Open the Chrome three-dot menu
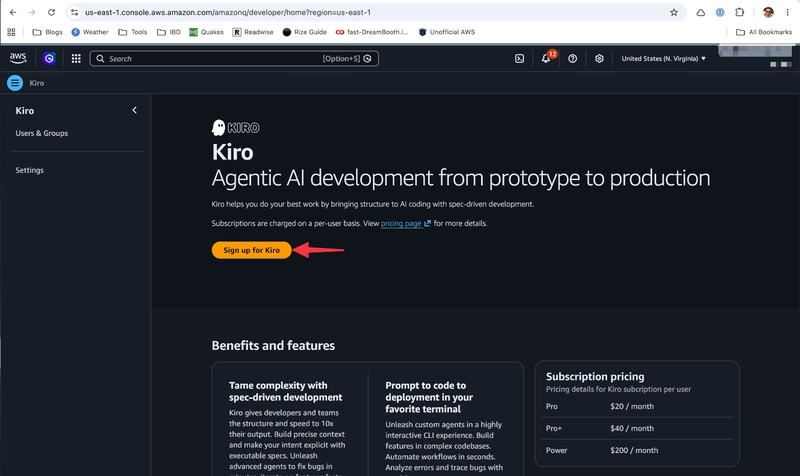Image resolution: width=800 pixels, height=476 pixels. pos(787,12)
